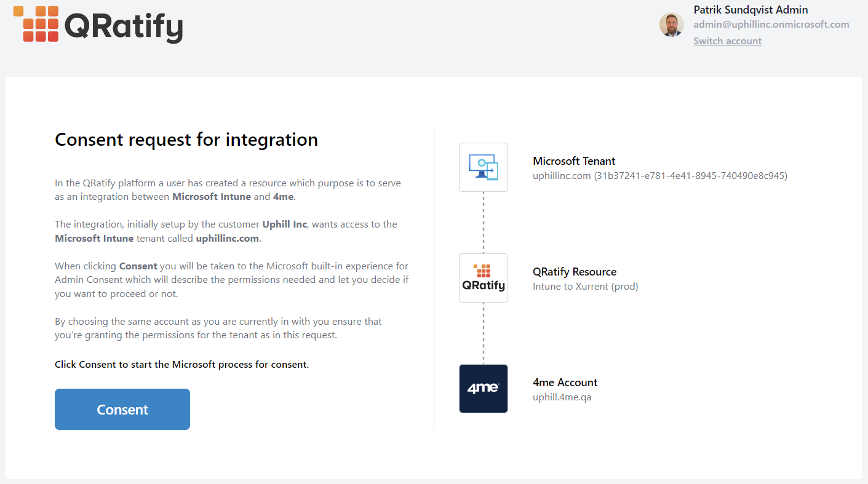Select the QRatify Resource logo tile
Image resolution: width=868 pixels, height=484 pixels.
click(483, 278)
